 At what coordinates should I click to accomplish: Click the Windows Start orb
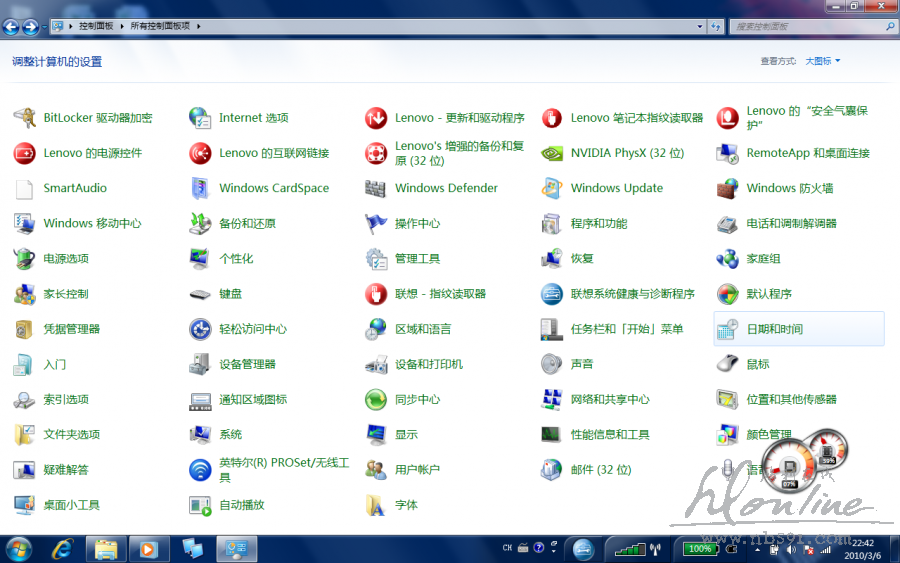pos(18,548)
